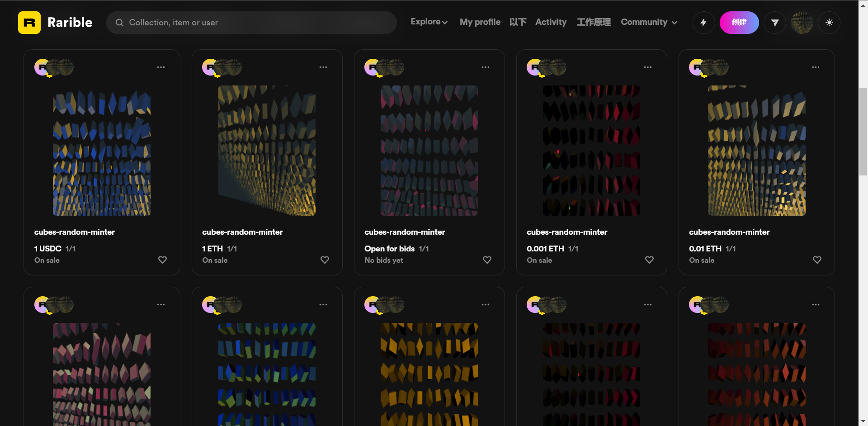
Task: Go to My profile
Action: tap(480, 22)
